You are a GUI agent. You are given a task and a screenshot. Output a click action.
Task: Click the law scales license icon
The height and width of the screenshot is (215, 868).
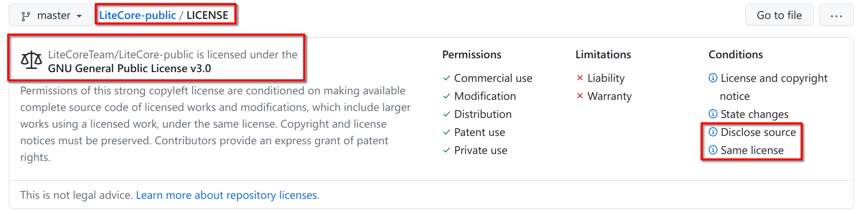click(x=31, y=60)
